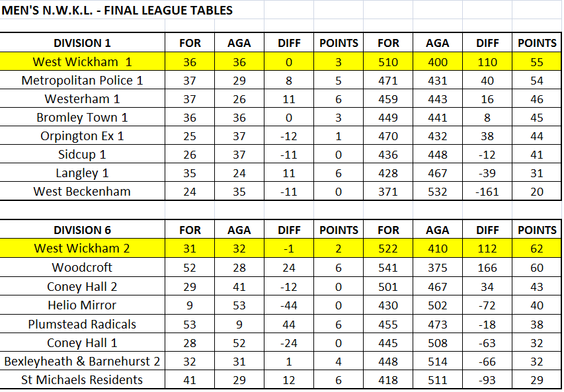Viewport: 564px width, 392px height.
Task: Select the yellow West Wickham 2 cell
Action: 83,248
